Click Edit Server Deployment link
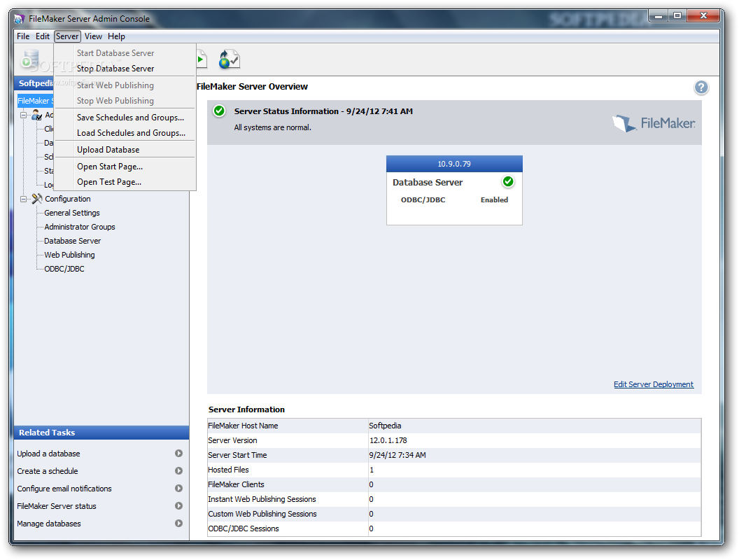The width and height of the screenshot is (739, 560). tap(653, 384)
